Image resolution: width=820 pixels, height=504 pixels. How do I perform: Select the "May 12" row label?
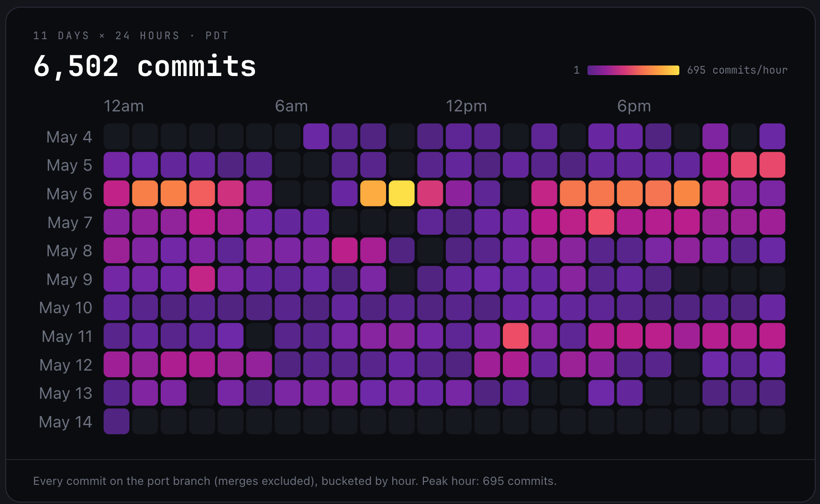click(x=66, y=365)
